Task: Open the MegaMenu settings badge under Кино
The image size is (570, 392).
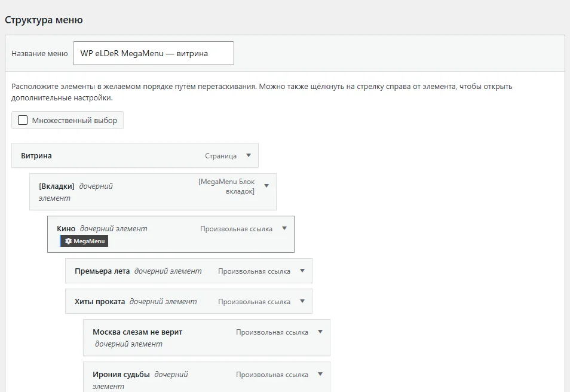Action: click(84, 241)
